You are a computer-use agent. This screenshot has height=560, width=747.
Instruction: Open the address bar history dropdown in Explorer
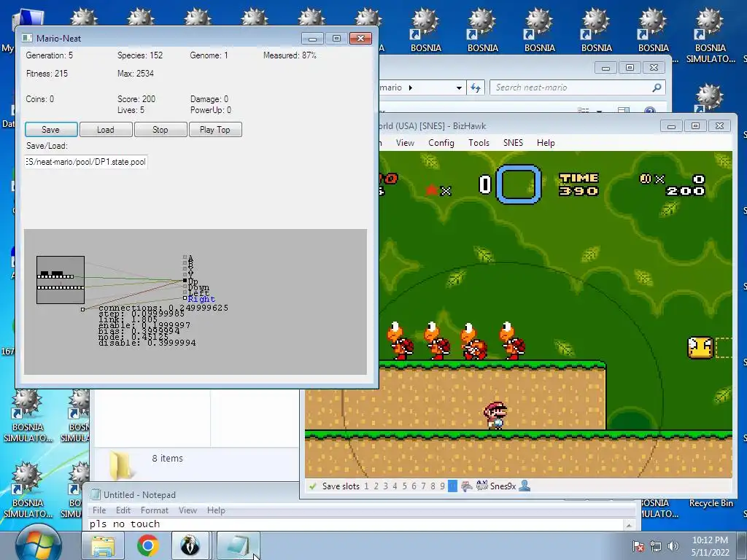pyautogui.click(x=459, y=87)
